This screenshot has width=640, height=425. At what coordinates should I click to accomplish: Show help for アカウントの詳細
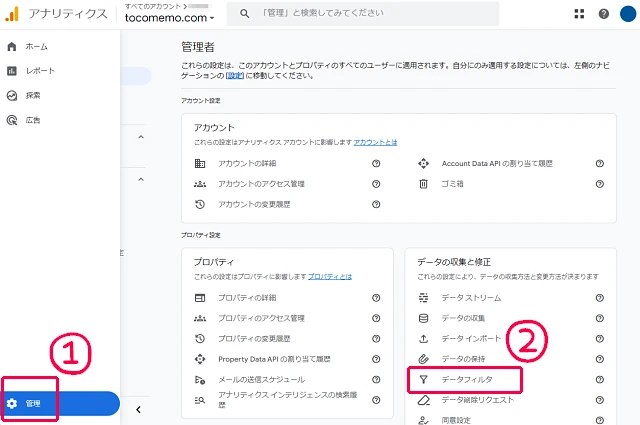tap(376, 164)
